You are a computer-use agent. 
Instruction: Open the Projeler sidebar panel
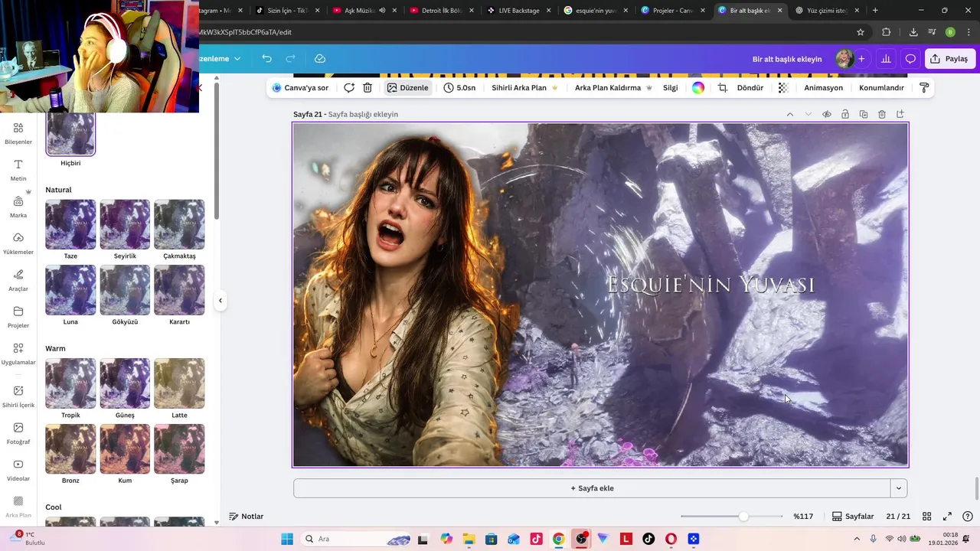(x=18, y=317)
